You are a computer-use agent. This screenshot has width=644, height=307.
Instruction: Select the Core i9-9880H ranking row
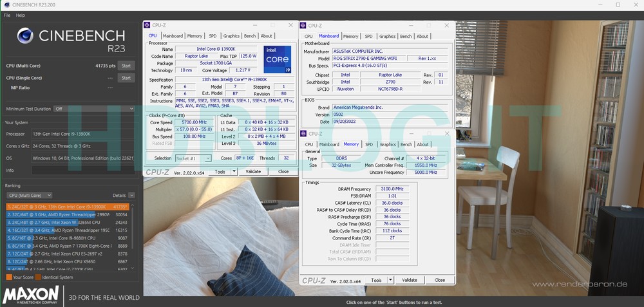click(x=68, y=238)
